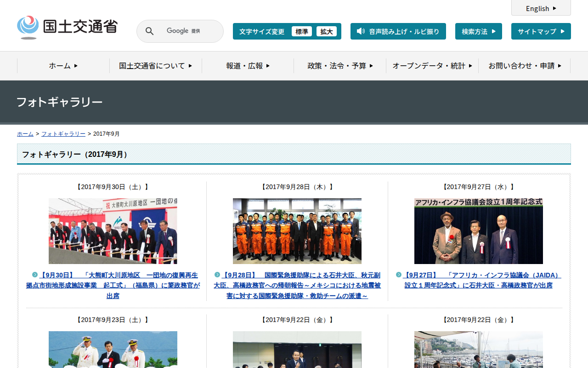This screenshot has width=588, height=368.
Task: Click the 文字サイズ変更 label
Action: (262, 31)
